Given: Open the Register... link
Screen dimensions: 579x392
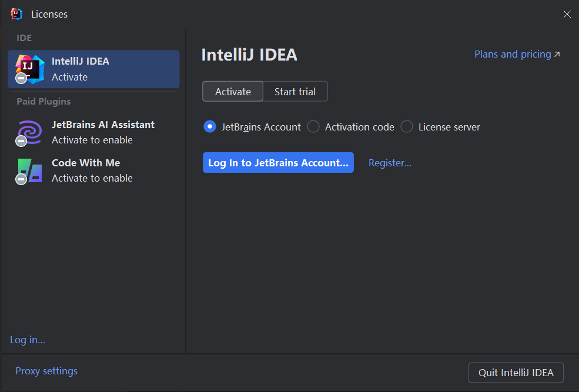Looking at the screenshot, I should [x=390, y=163].
